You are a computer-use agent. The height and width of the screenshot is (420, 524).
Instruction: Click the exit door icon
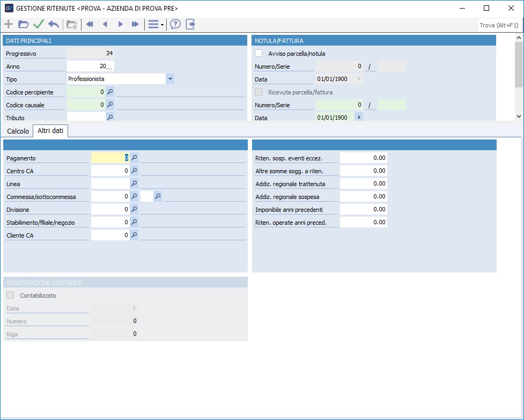[x=190, y=25]
